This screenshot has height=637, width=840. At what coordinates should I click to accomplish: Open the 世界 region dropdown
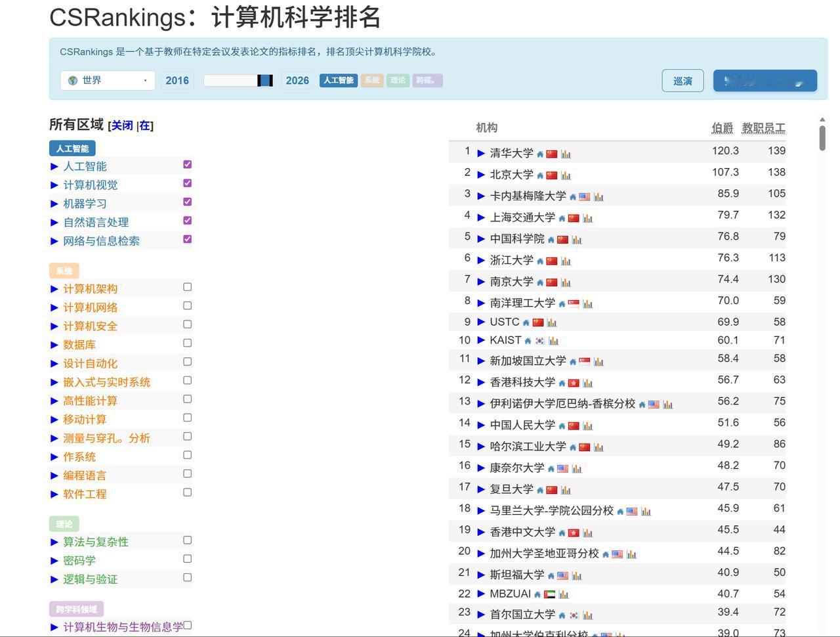(108, 80)
